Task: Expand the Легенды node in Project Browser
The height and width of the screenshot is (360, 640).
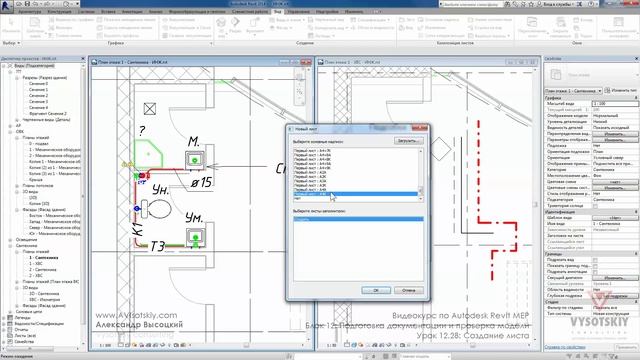Action: pos(4,318)
